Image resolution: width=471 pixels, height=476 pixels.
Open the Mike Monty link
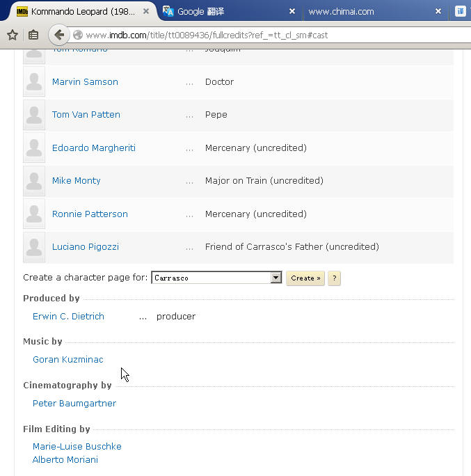(x=76, y=181)
